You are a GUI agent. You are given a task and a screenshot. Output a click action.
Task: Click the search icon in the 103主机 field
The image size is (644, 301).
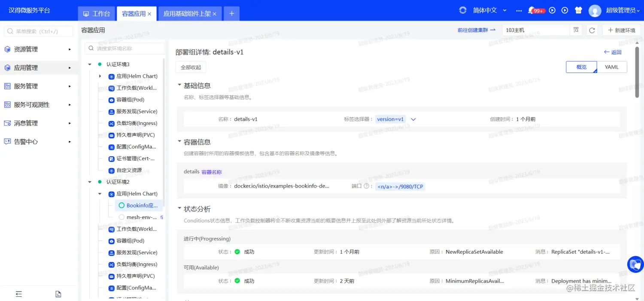click(x=576, y=30)
